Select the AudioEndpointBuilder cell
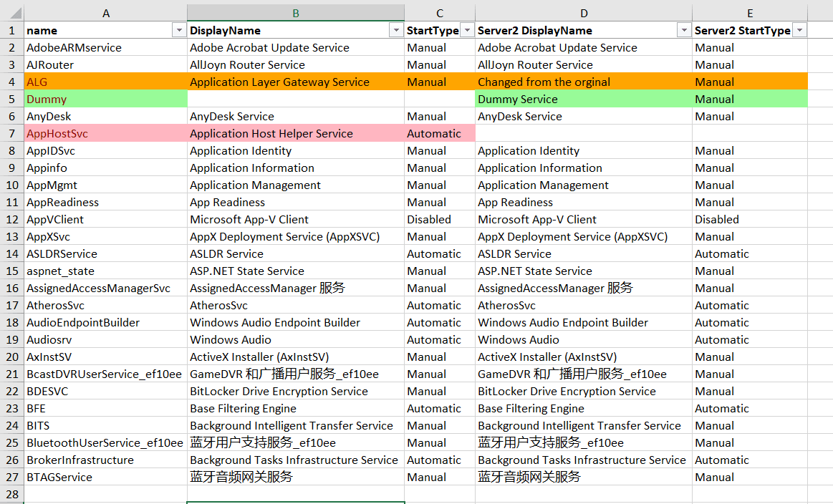The height and width of the screenshot is (504, 833). (106, 322)
